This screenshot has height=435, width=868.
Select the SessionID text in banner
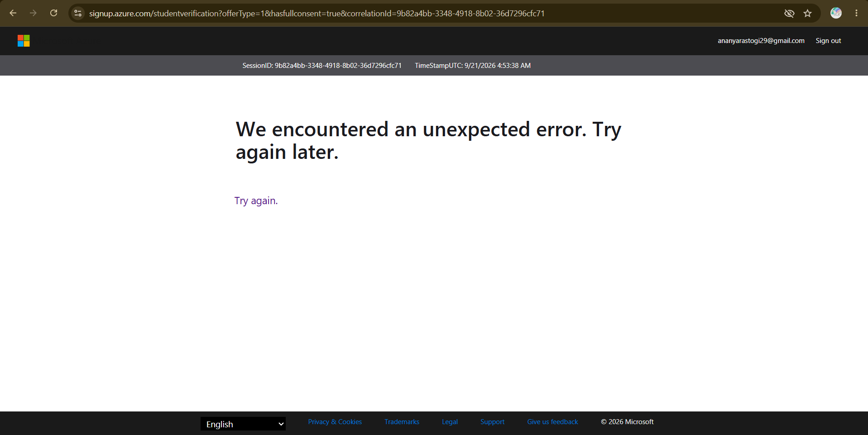click(322, 66)
